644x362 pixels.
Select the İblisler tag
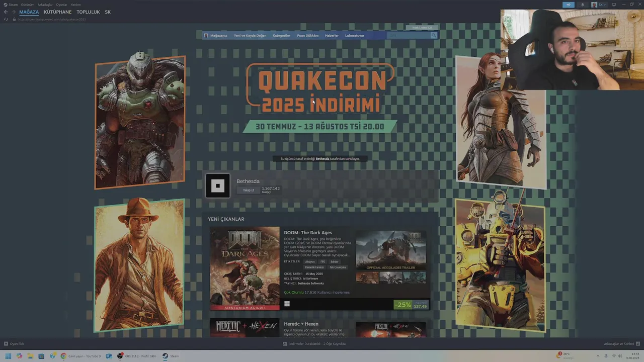click(x=335, y=261)
